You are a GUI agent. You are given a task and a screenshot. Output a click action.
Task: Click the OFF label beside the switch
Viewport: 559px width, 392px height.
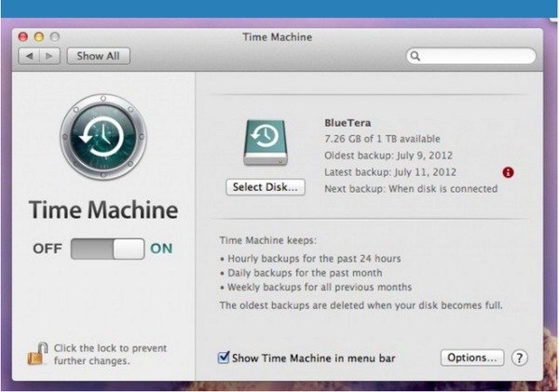(48, 249)
